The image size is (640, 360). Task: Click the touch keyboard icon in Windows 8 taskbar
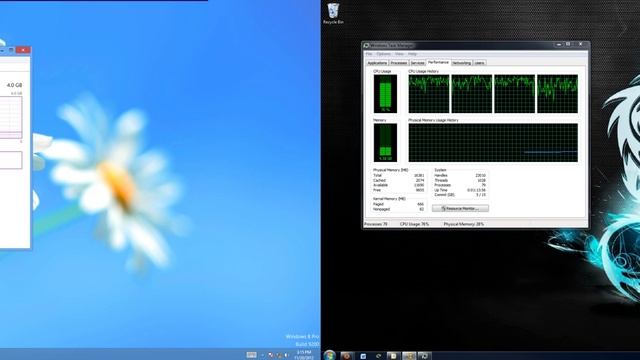tap(251, 355)
